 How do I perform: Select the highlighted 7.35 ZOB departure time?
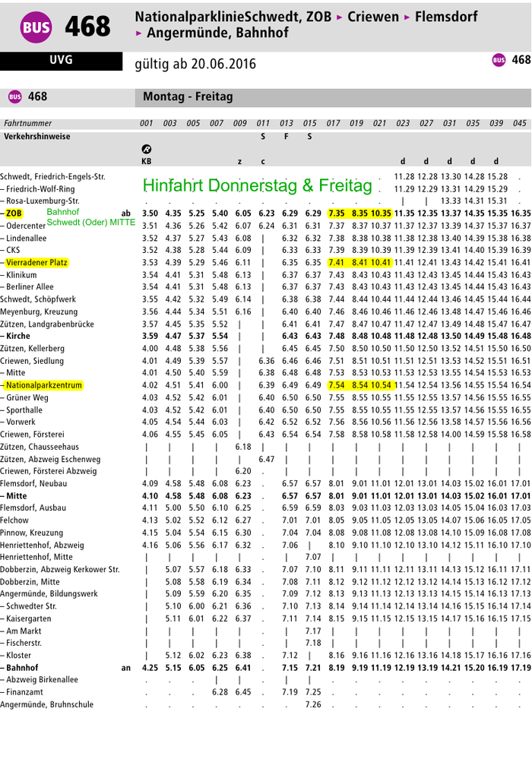point(337,213)
